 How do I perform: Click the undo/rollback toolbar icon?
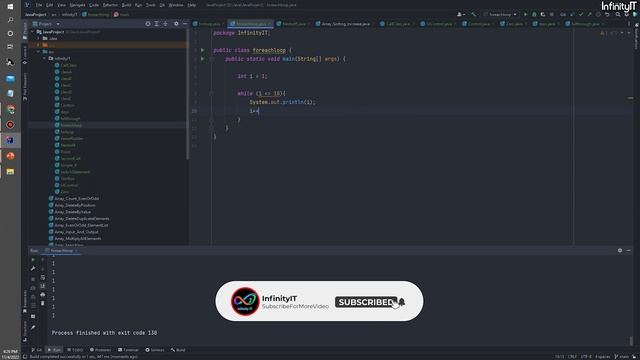tap(607, 14)
